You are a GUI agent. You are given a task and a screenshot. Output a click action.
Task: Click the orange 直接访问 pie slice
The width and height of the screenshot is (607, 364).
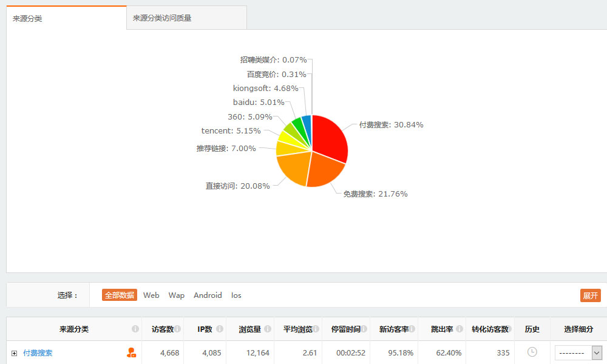(296, 168)
